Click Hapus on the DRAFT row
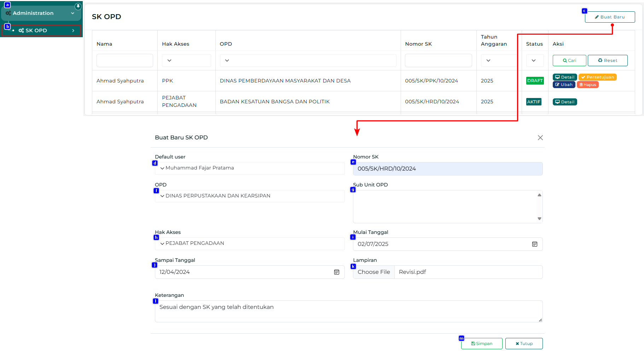The height and width of the screenshot is (351, 644). (x=587, y=85)
